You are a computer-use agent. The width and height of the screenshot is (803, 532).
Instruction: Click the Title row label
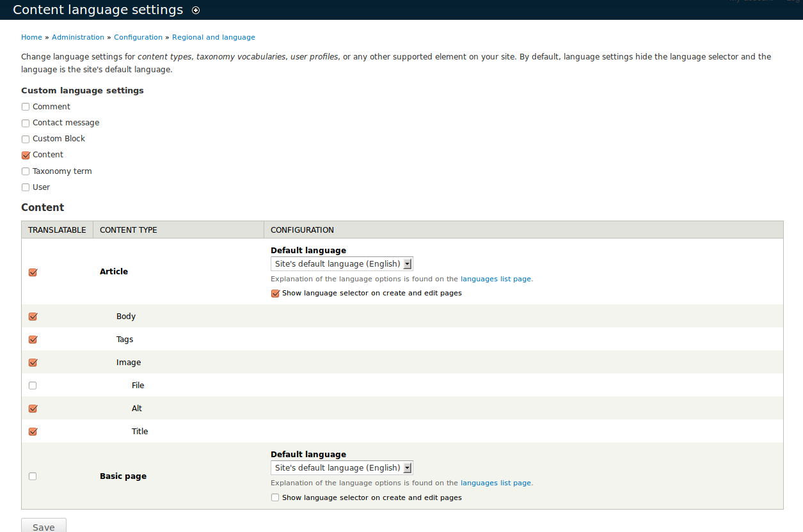tap(139, 432)
